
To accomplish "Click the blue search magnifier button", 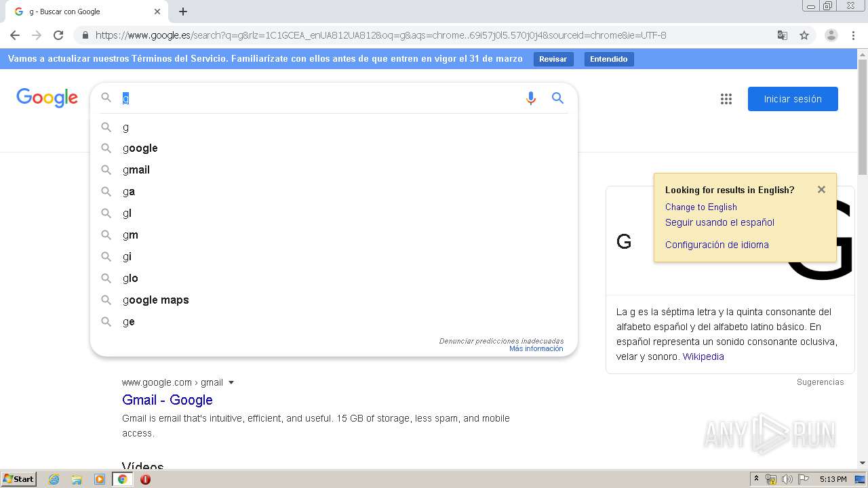I will [557, 98].
